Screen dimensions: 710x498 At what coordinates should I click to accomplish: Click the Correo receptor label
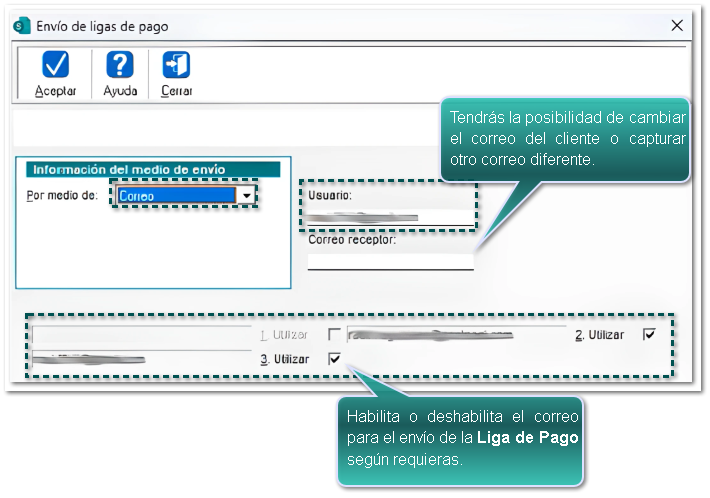(352, 239)
